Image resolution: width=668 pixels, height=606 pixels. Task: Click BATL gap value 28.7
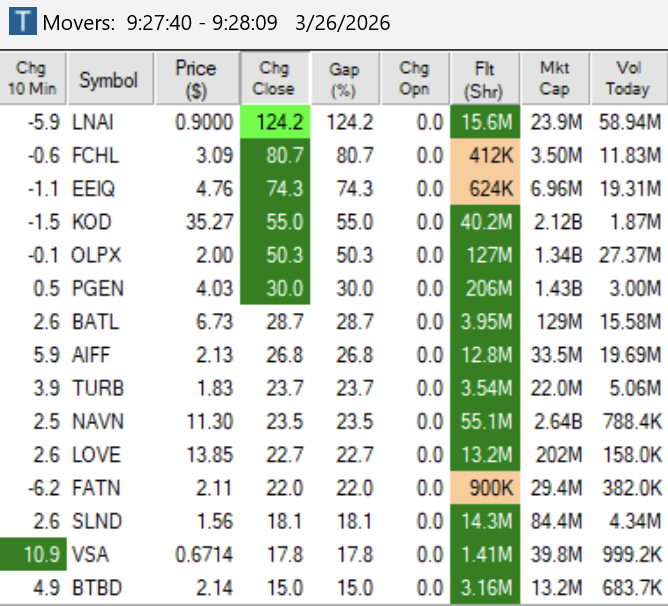(354, 322)
